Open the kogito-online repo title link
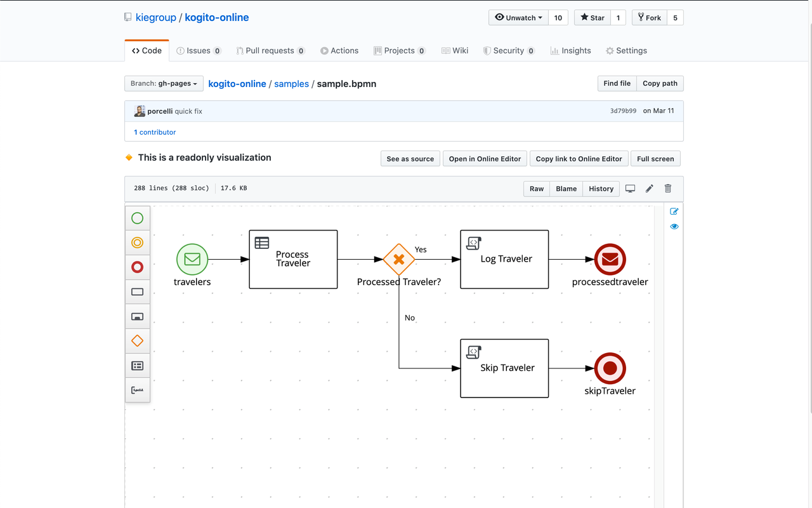Image resolution: width=812 pixels, height=508 pixels. 217,18
